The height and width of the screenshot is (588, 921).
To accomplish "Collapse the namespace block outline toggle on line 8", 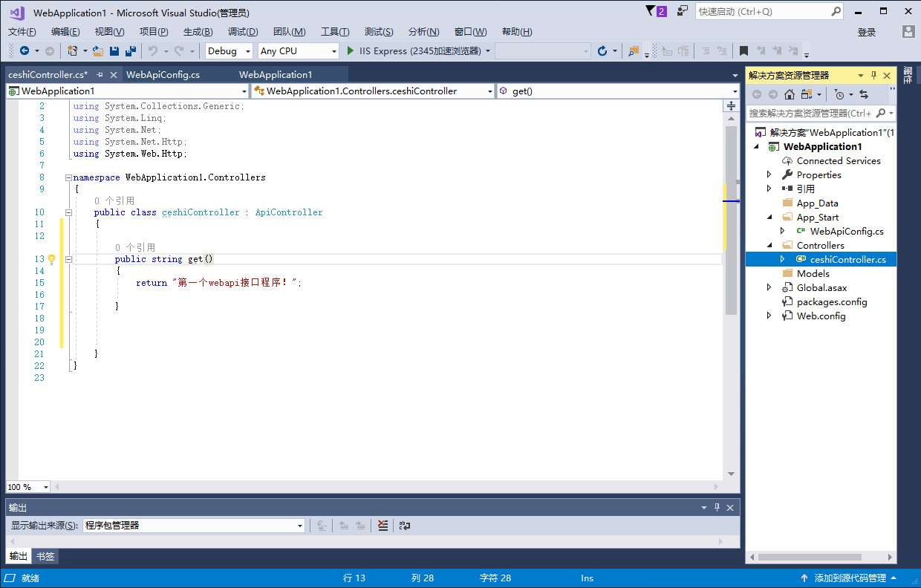I will (x=68, y=177).
